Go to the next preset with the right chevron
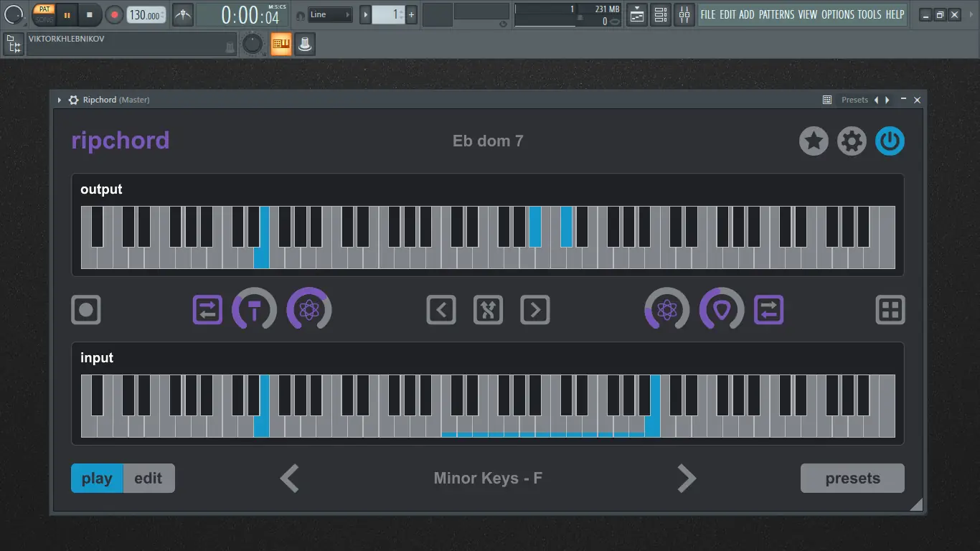The width and height of the screenshot is (980, 551). coord(687,479)
